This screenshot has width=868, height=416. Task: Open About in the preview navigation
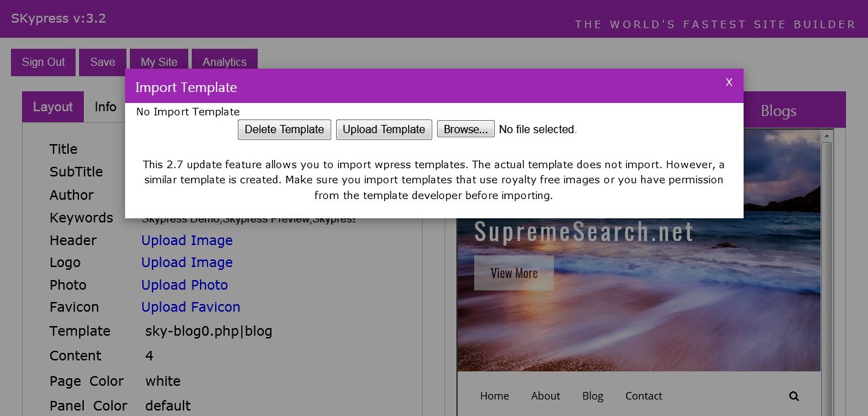coord(546,395)
